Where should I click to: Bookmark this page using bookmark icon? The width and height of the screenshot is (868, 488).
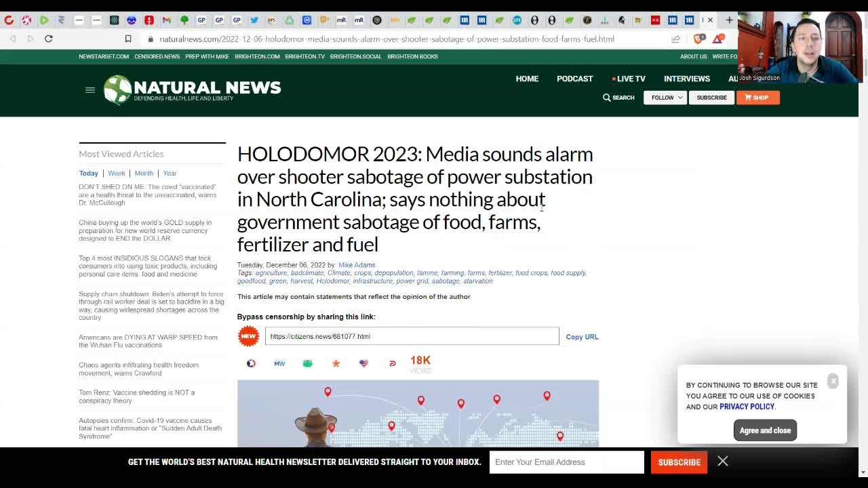128,39
